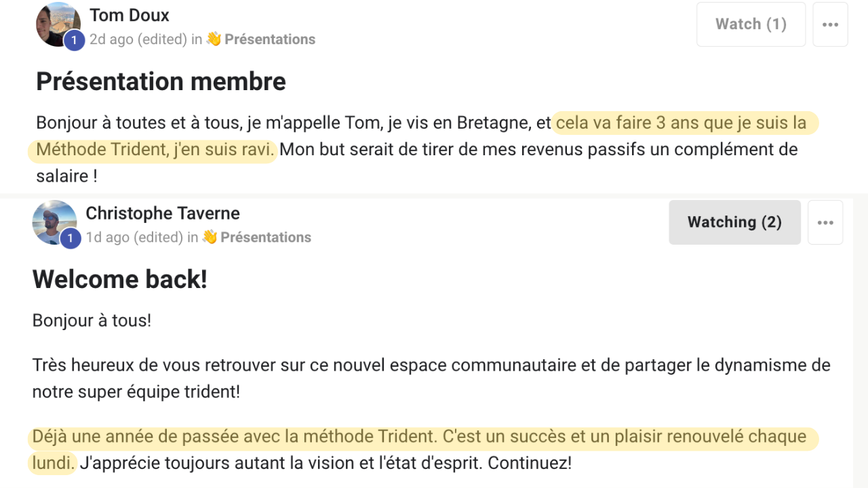Go to Présentations category from Tom Doux's post
Image resolution: width=868 pixels, height=488 pixels.
point(270,39)
